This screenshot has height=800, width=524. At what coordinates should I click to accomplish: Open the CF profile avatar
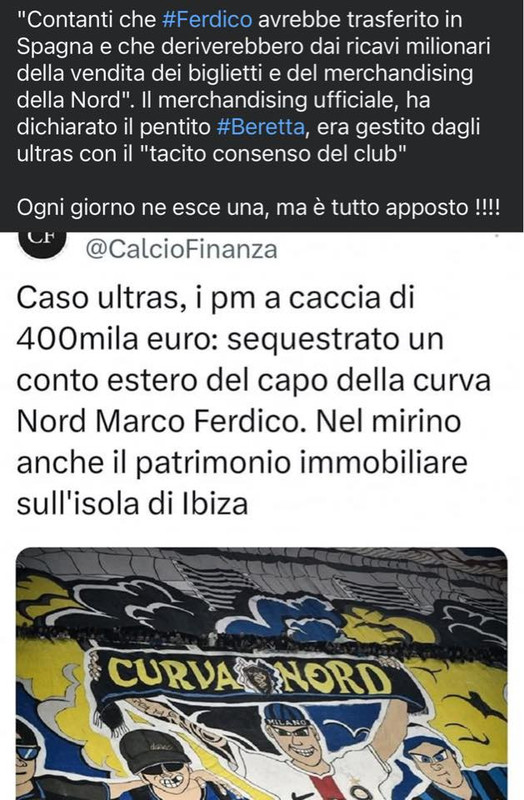click(41, 240)
